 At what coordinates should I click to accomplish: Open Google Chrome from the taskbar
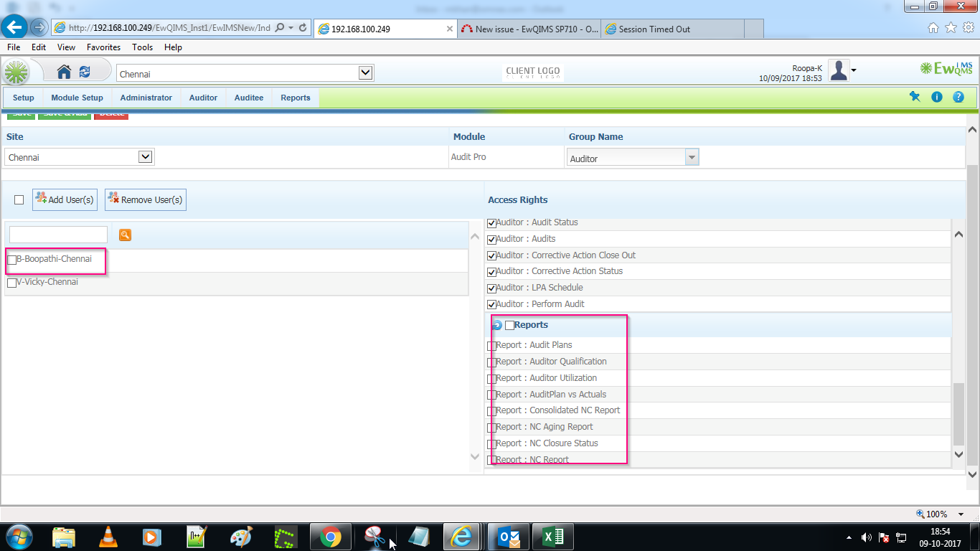click(330, 537)
